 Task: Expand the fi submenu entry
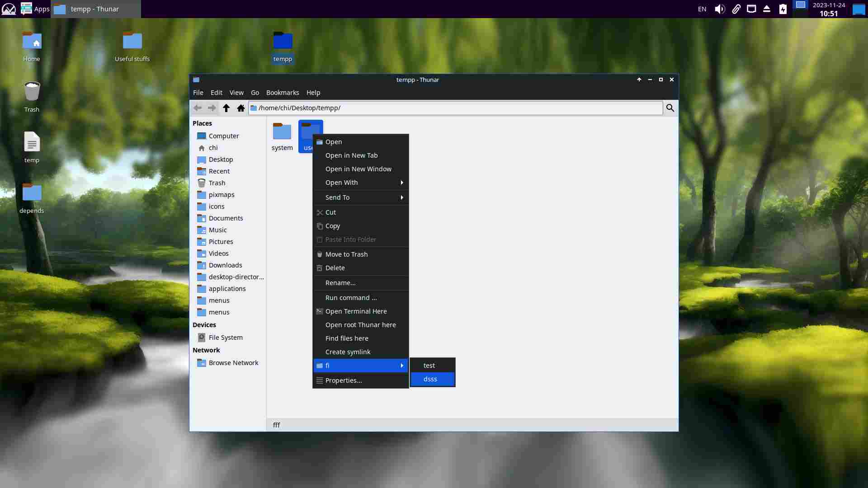(361, 366)
